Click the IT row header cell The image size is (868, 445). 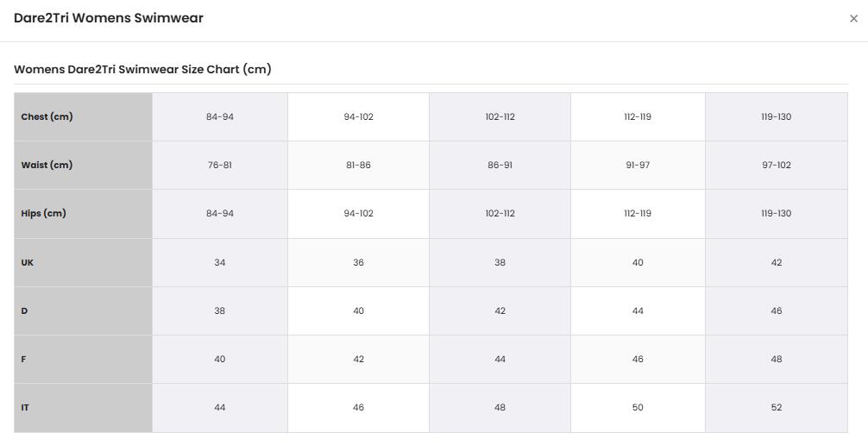pyautogui.click(x=83, y=408)
